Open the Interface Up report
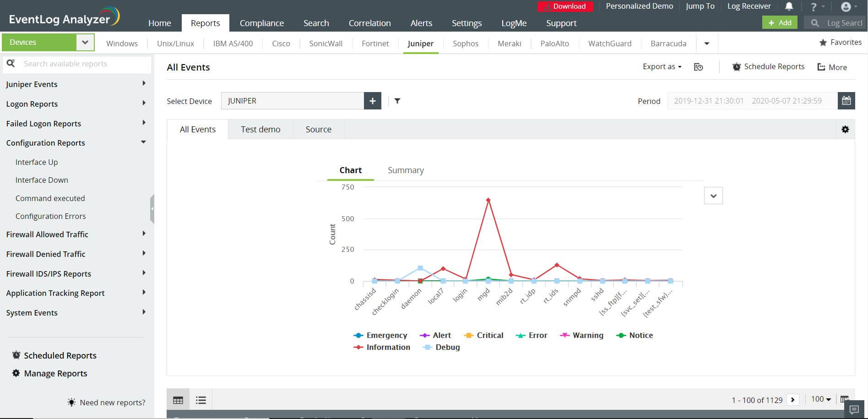 coord(37,162)
